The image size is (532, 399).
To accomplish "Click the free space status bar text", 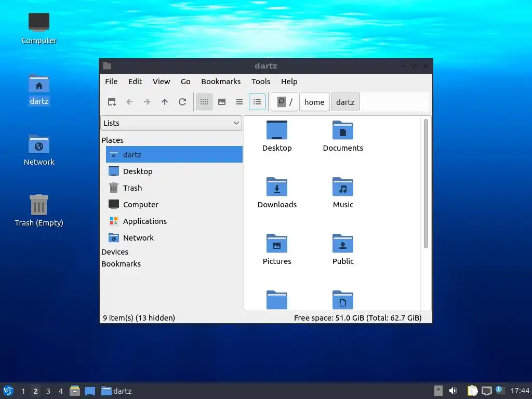I will [x=357, y=318].
